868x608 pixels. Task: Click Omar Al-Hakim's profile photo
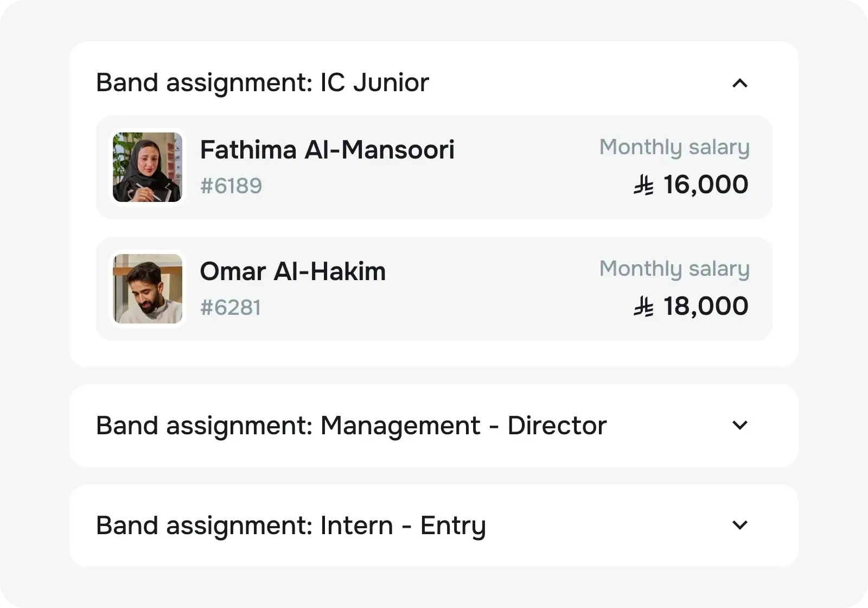(x=148, y=289)
